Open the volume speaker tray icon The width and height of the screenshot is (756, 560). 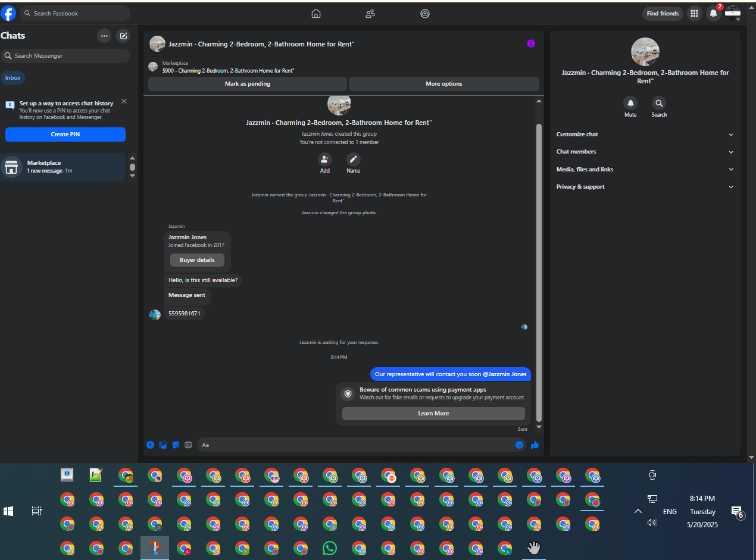coord(652,523)
